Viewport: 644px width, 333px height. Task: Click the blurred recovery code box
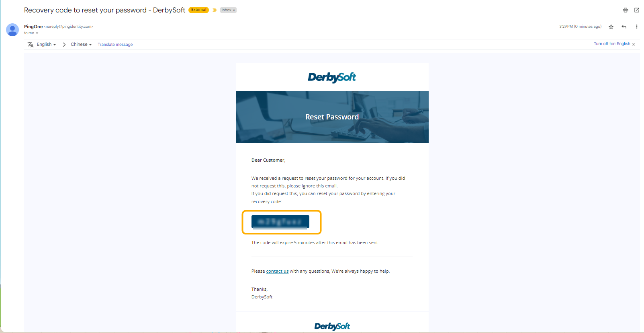coord(280,222)
